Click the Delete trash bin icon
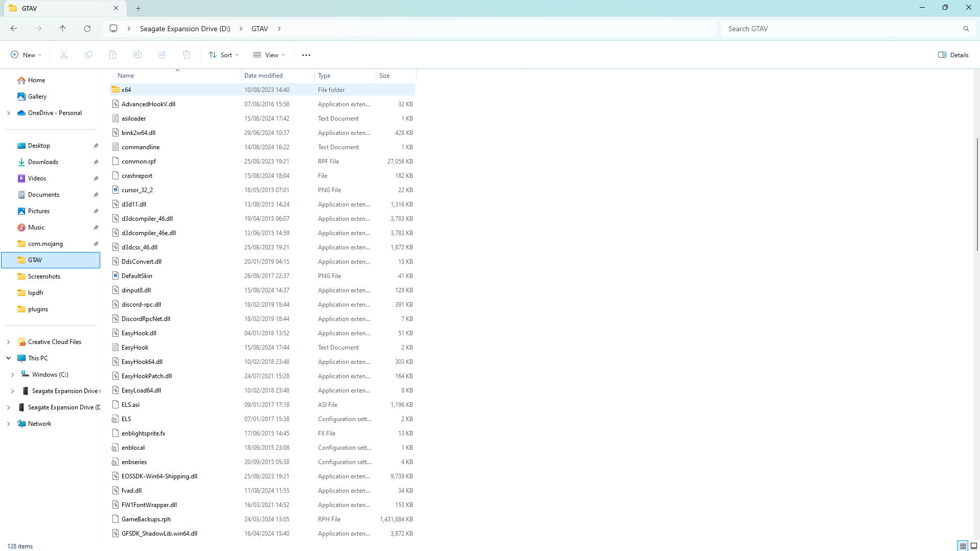This screenshot has width=980, height=551. [187, 55]
